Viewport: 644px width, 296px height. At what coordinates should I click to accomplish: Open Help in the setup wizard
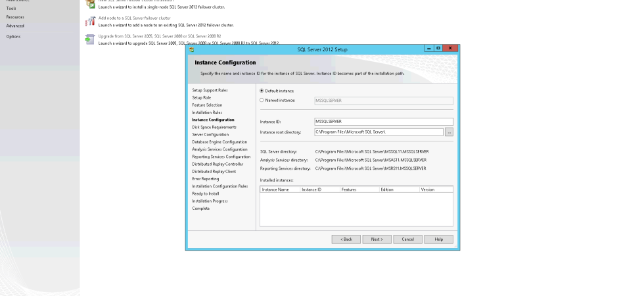pos(439,239)
